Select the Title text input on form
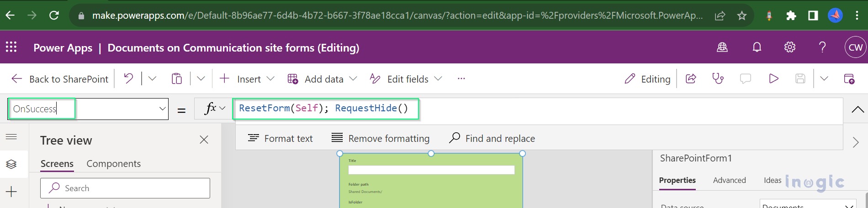Viewport: 868px width, 208px height. pos(431,170)
